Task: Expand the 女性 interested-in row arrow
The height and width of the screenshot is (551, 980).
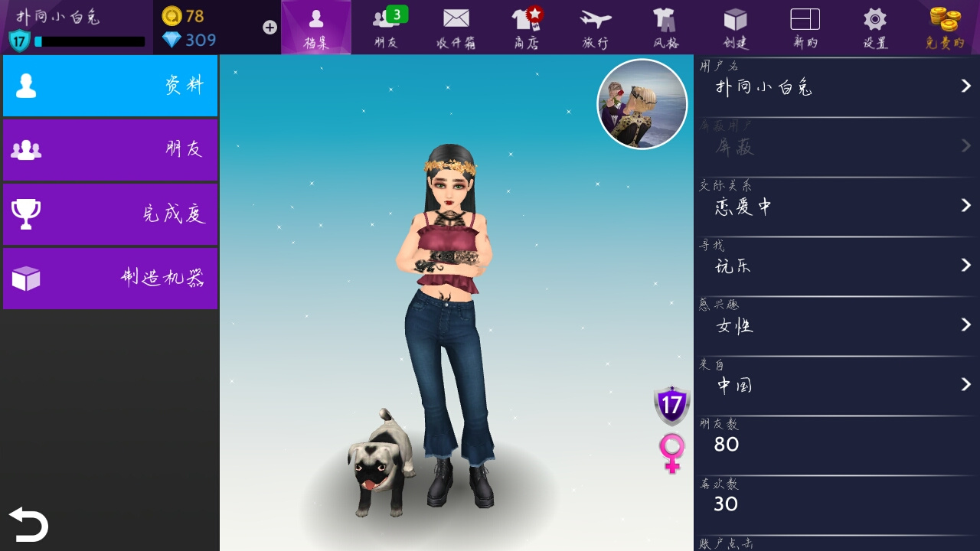Action: 966,324
